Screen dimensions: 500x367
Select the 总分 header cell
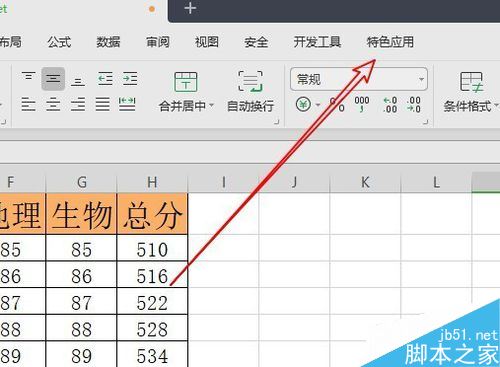(x=153, y=214)
